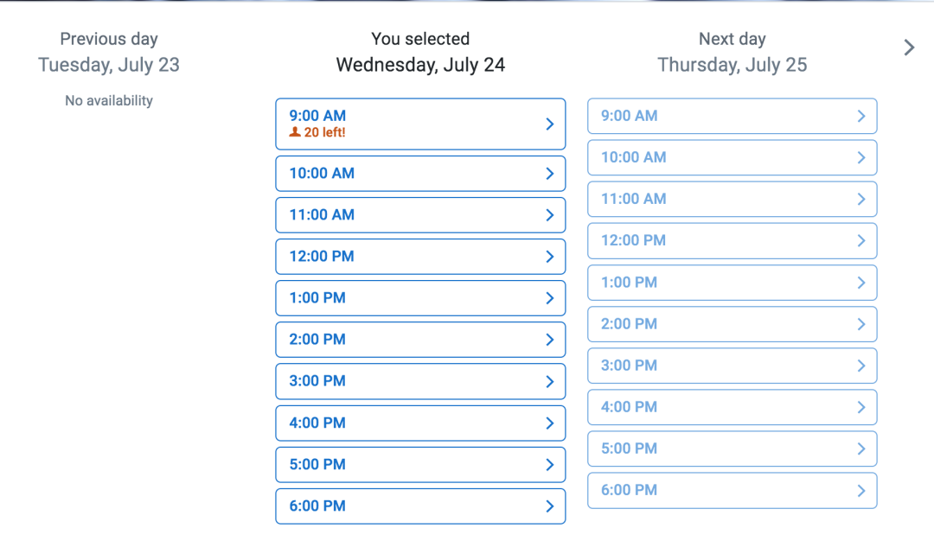Click chevron on Wednesday 1:00 PM slot
The height and width of the screenshot is (560, 934).
(x=550, y=298)
